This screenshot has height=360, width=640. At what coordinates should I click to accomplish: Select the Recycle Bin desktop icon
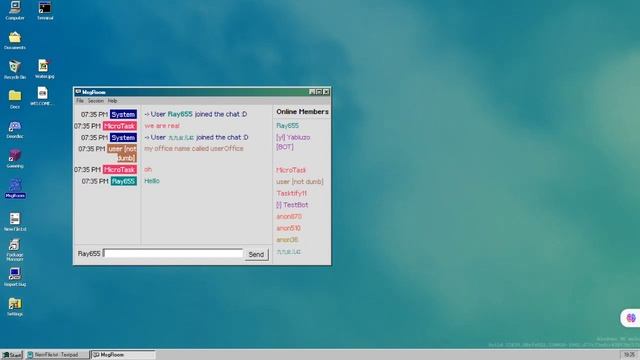coord(15,69)
